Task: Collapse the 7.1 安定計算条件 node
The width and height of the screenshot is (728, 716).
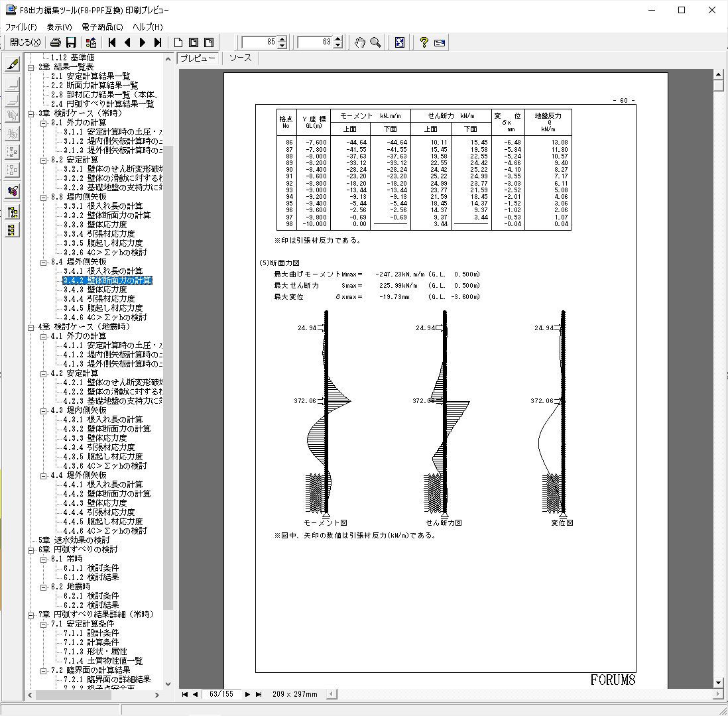Action: tap(44, 624)
